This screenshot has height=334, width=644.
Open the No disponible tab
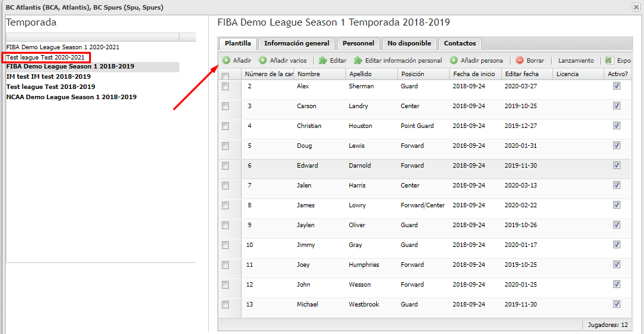(x=409, y=44)
